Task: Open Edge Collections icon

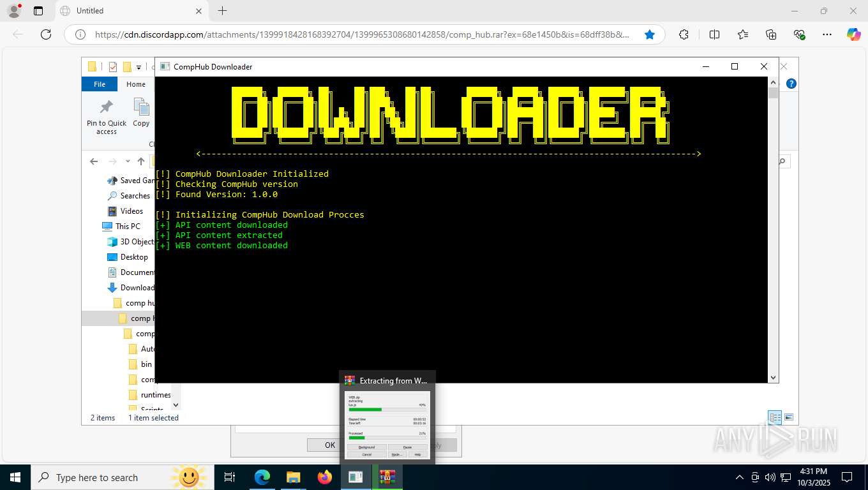Action: coord(771,34)
